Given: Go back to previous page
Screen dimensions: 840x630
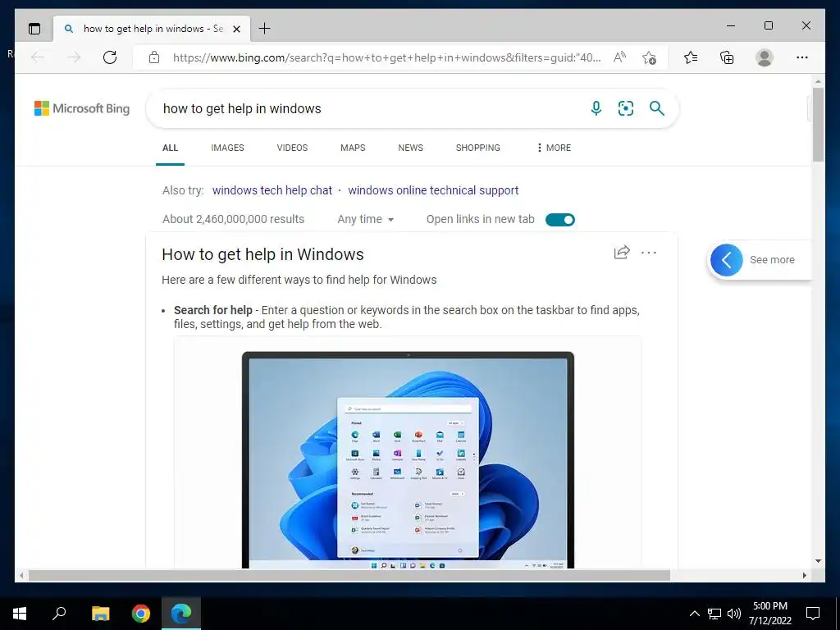Looking at the screenshot, I should click(x=38, y=57).
